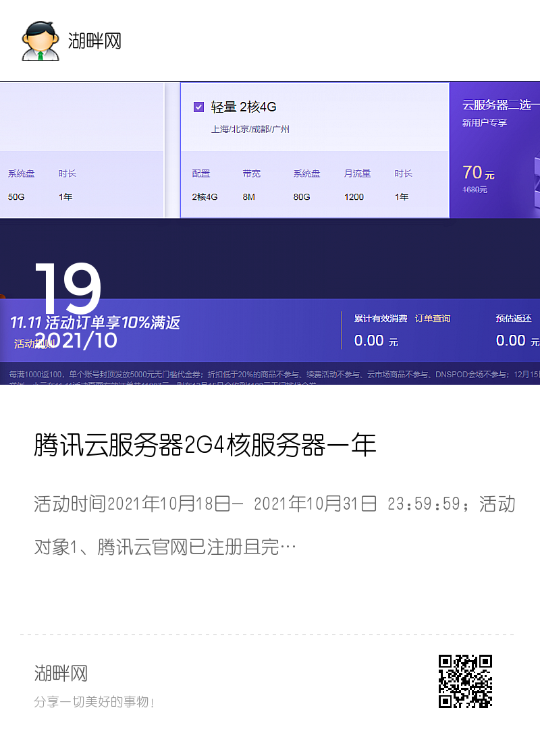Click the 上海/北京/成都/广州 region text
The height and width of the screenshot is (756, 540).
(250, 129)
